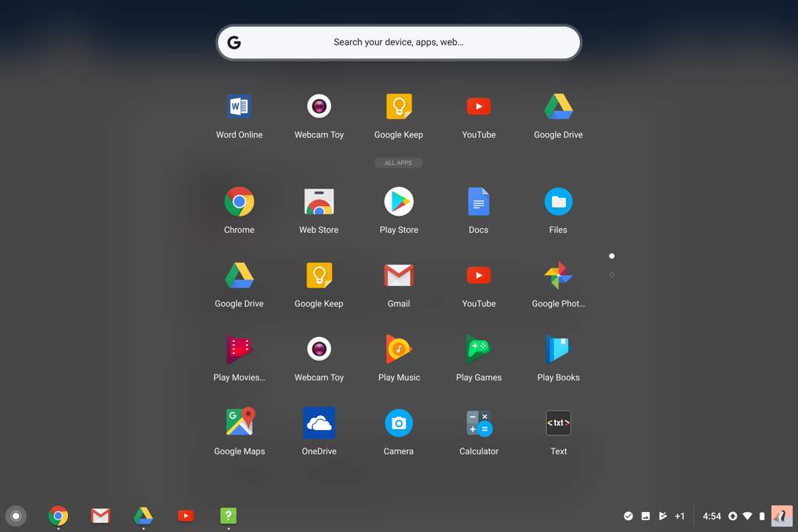
Task: Click the ALL APPS label
Action: click(398, 163)
